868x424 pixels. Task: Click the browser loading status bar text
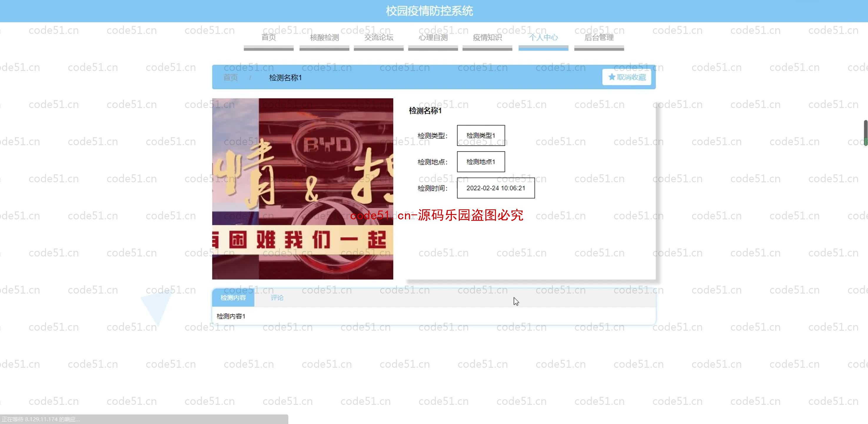[41, 419]
